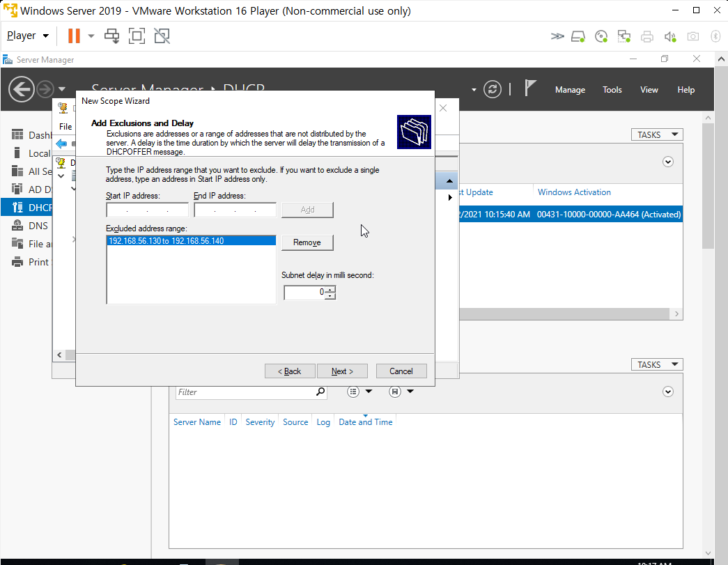Select AD DS in the sidebar
This screenshot has width=728, height=565.
[x=31, y=189]
